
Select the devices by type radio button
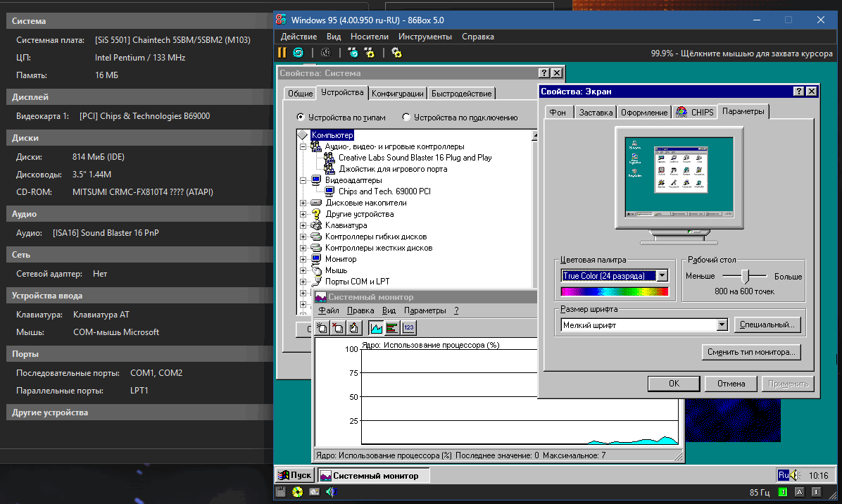(301, 118)
